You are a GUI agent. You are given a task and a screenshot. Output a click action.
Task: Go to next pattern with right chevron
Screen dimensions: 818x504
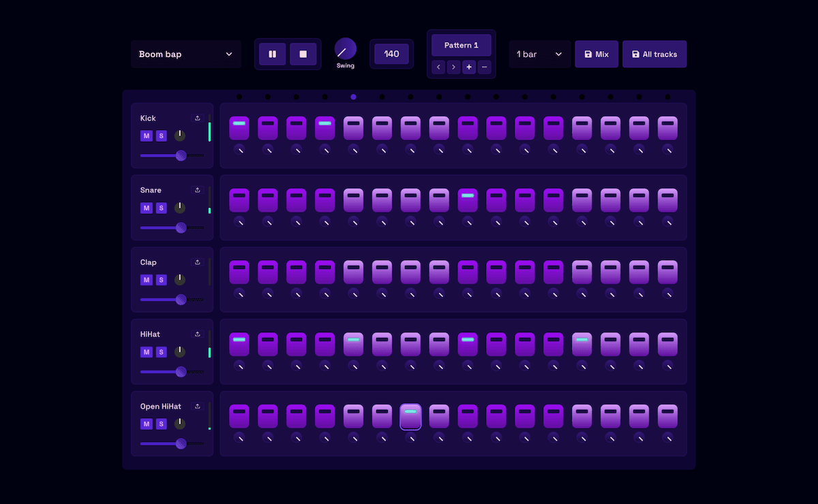click(x=454, y=67)
